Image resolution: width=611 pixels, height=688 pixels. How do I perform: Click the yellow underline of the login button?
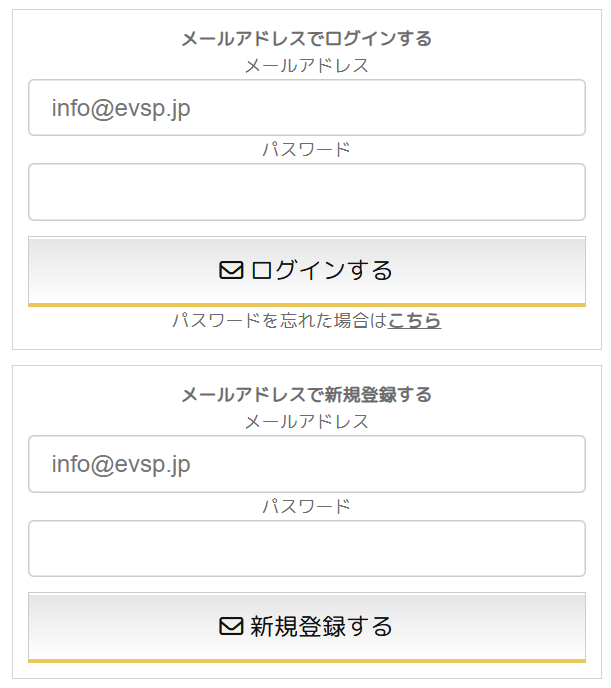coord(306,304)
